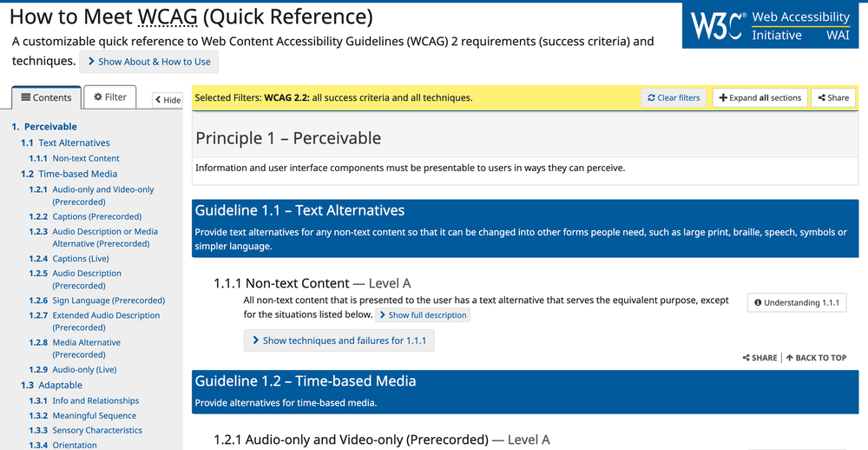Viewport: 868px width, 450px height.
Task: Show techniques and failures for 1.1.1
Action: [x=339, y=341]
